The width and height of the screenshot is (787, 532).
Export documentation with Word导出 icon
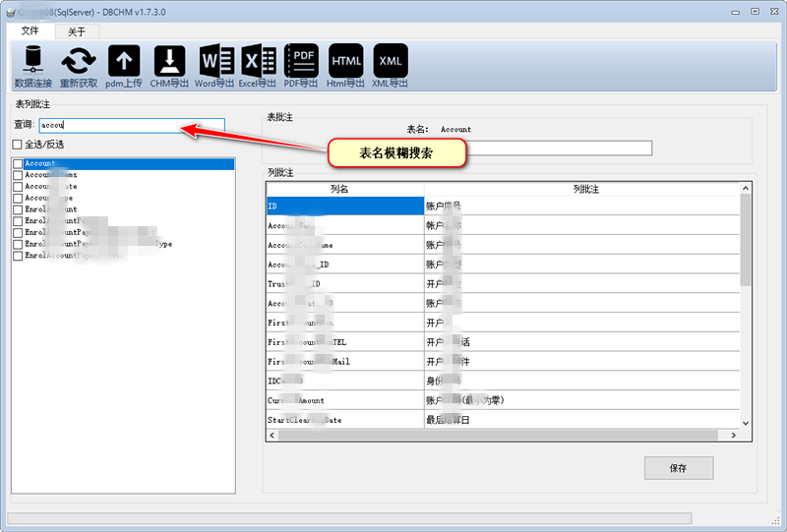click(215, 62)
